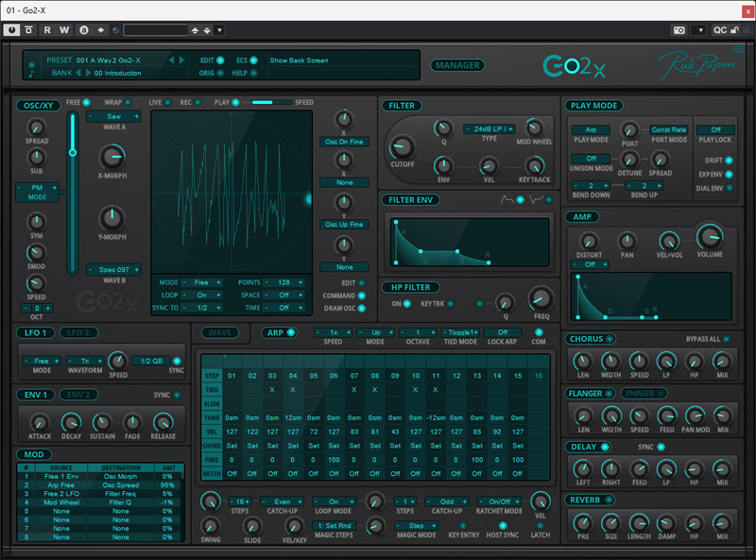Click the arpeggiator SWING knob
Image resolution: width=756 pixels, height=560 pixels.
click(x=211, y=528)
